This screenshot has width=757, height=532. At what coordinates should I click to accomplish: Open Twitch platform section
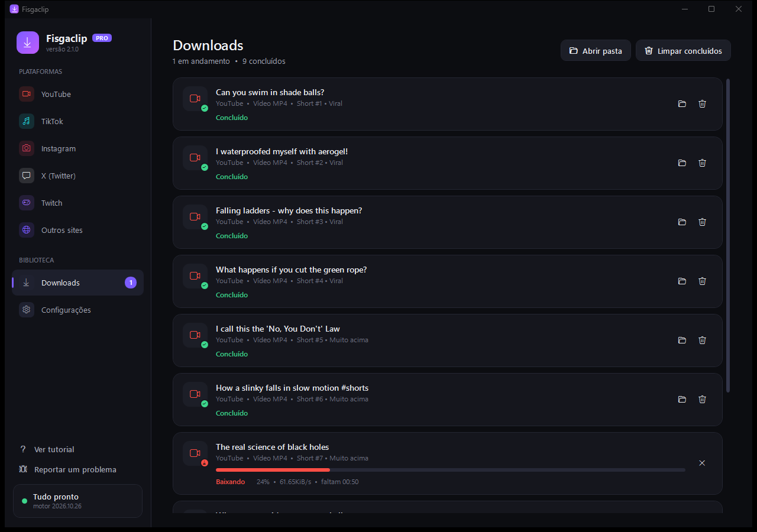tap(77, 203)
